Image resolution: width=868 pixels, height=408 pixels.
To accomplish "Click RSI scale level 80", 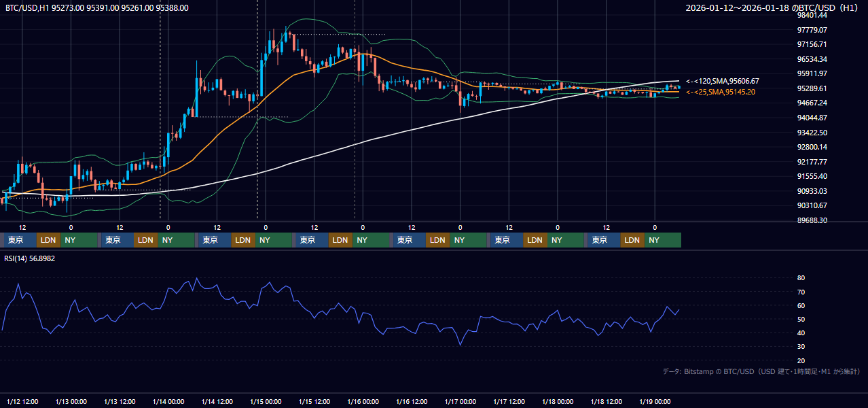I will (801, 278).
